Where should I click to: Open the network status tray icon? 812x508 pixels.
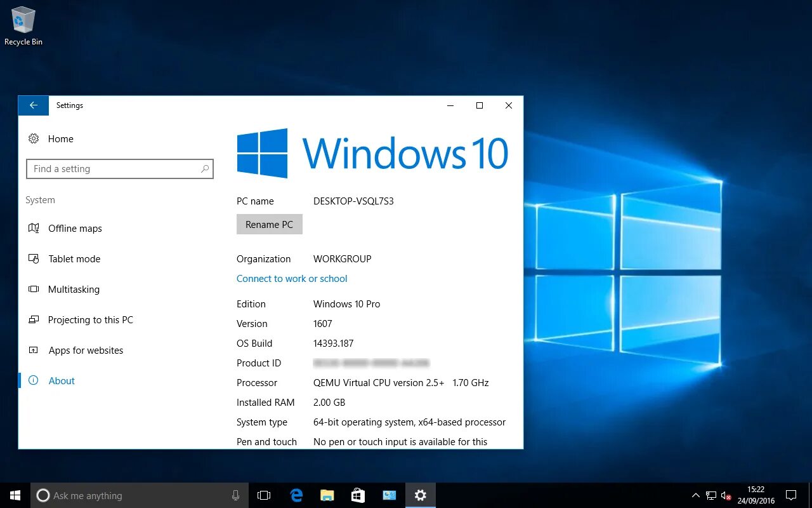711,495
